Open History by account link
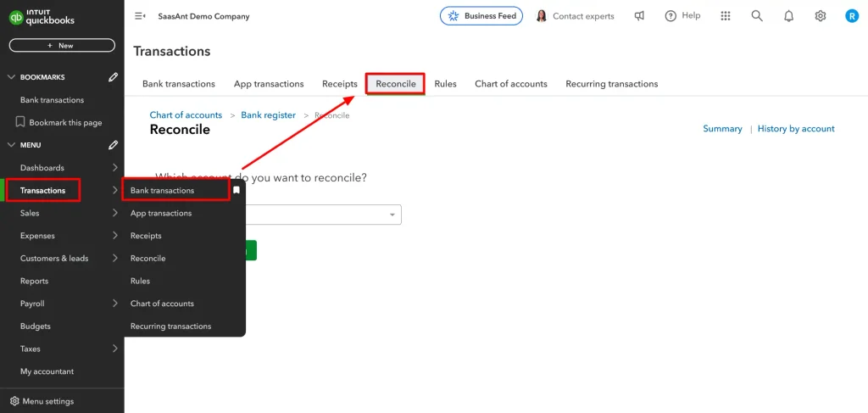The height and width of the screenshot is (413, 868). tap(796, 128)
